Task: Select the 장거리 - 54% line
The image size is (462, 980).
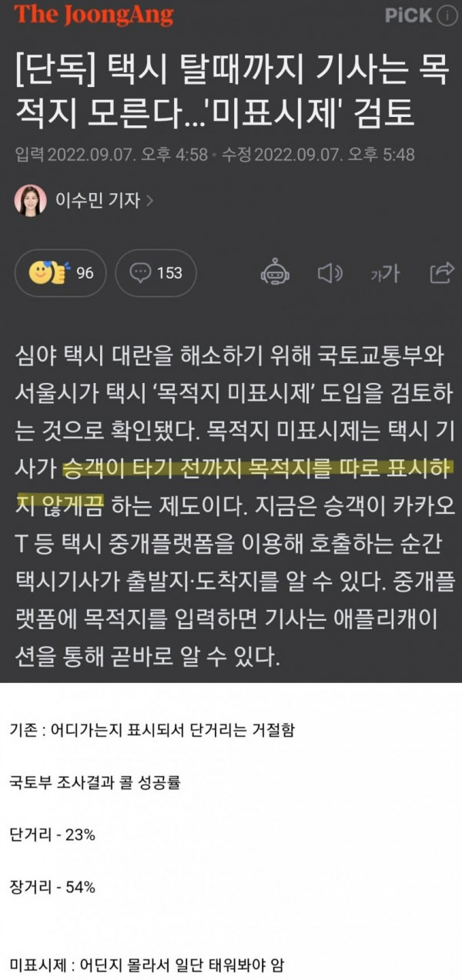Action: 52,887
